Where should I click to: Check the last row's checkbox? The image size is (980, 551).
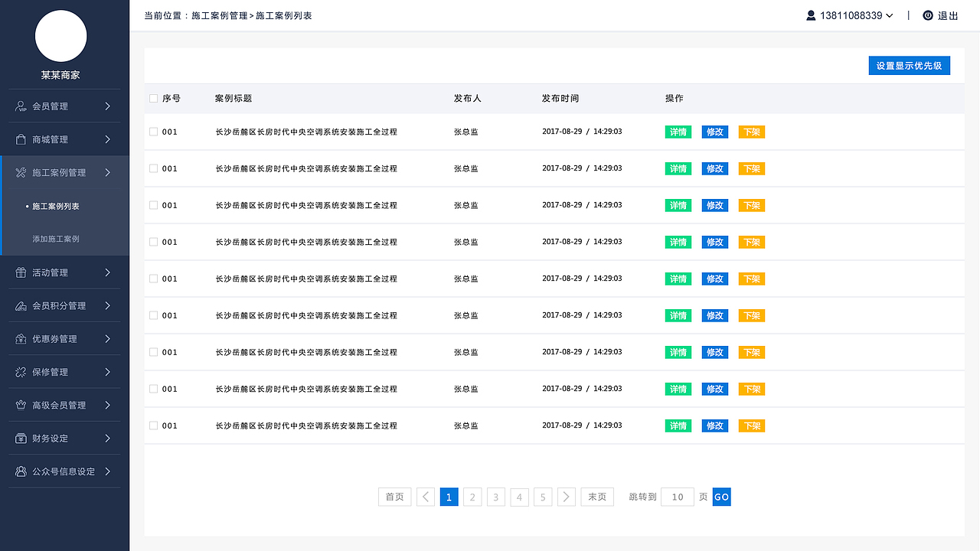coord(153,425)
